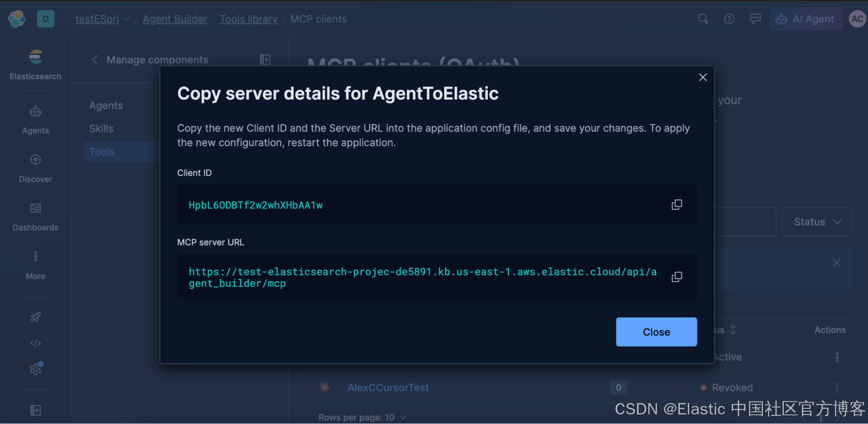This screenshot has height=424, width=868.
Task: Dismiss the blue callout banner
Action: click(x=836, y=263)
